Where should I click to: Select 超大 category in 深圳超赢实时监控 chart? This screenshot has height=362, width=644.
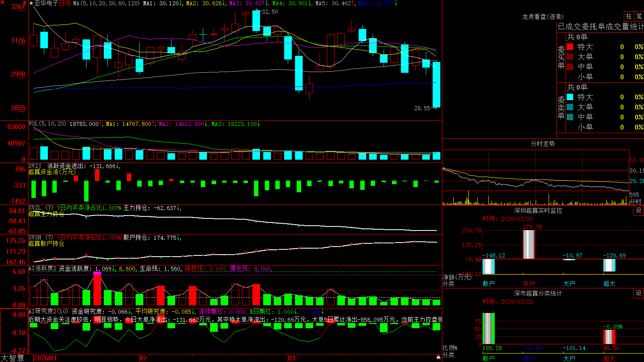(x=609, y=284)
